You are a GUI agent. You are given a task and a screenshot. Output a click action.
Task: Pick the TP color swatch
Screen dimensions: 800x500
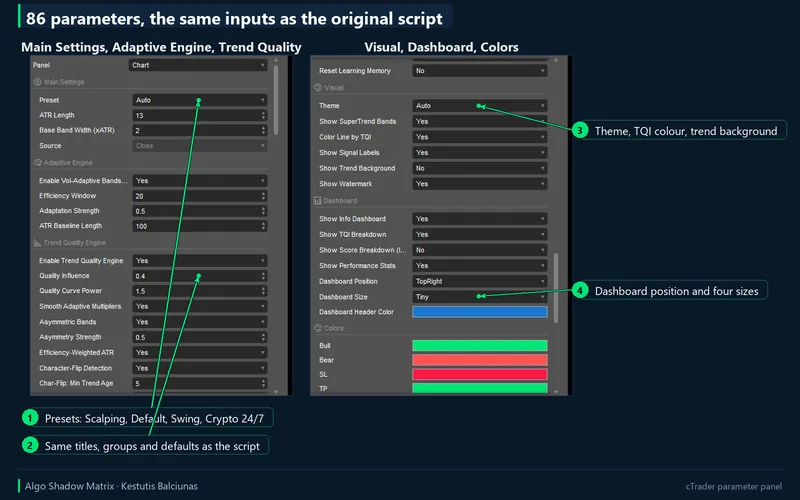(480, 388)
